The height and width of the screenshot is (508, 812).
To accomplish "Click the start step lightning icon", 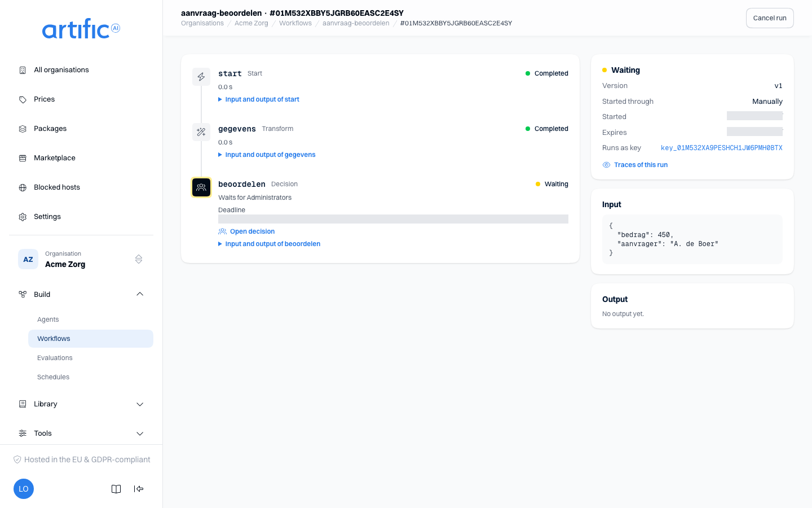I will pos(201,77).
